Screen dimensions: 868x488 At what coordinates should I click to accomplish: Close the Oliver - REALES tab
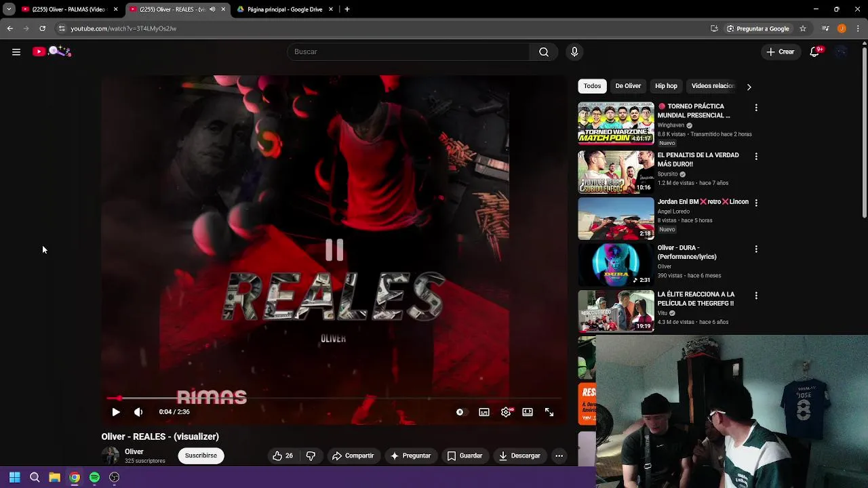coord(223,9)
